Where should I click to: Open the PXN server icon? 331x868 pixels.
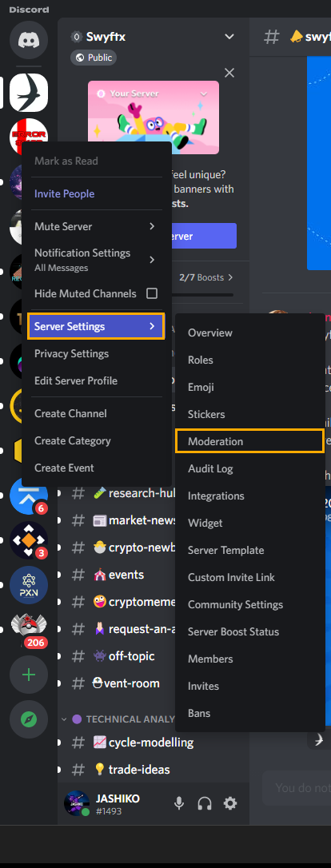click(29, 584)
